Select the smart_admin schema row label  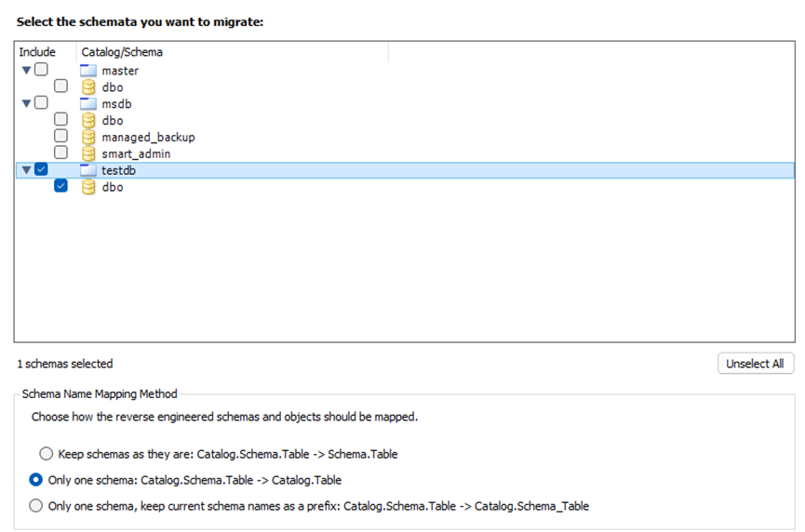(x=133, y=154)
